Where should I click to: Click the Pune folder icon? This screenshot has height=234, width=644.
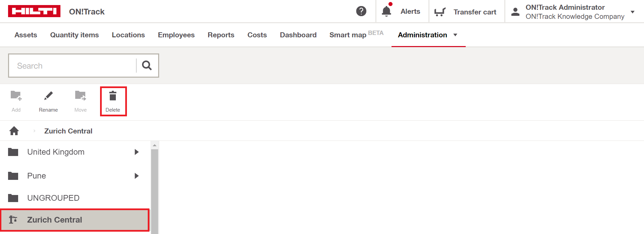13,176
